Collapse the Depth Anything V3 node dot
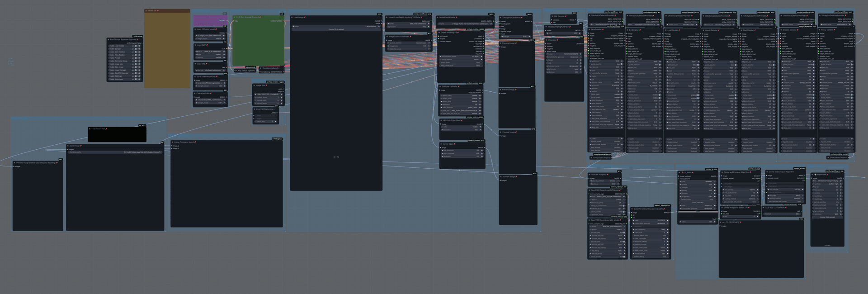The height and width of the screenshot is (294, 868). tap(440, 33)
